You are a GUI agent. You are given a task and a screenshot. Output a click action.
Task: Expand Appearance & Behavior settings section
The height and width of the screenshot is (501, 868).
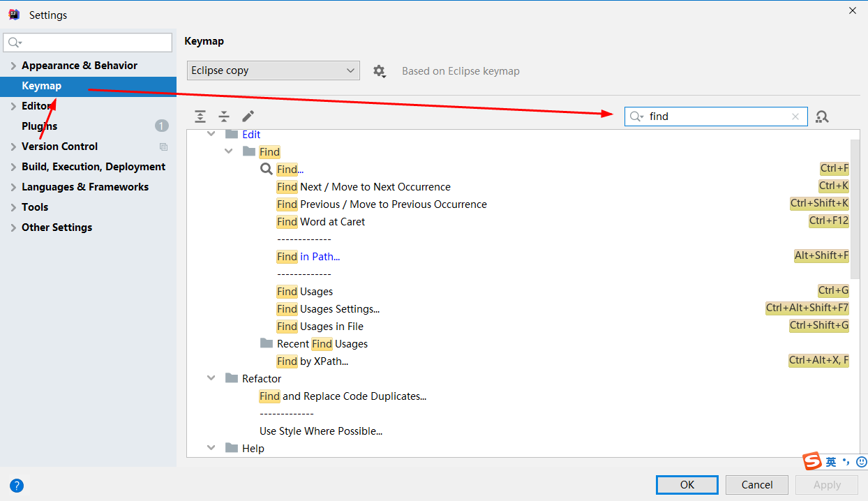click(x=13, y=66)
